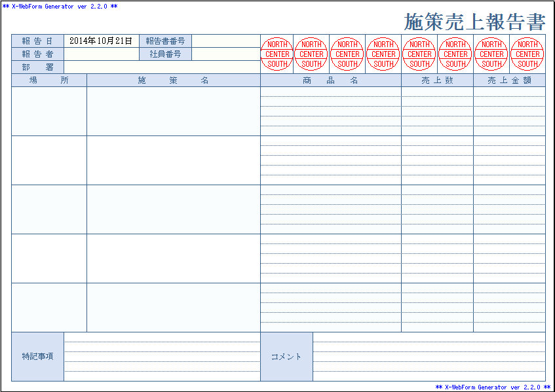Click the 報告者 name input field
Viewport: 555px width, 392px height.
click(101, 54)
